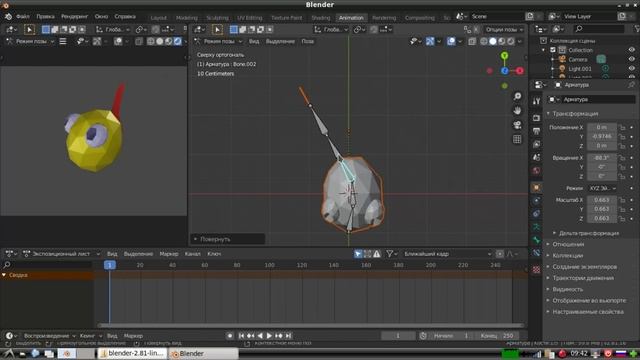640x360 pixels.
Task: Open the render properties tab
Action: click(x=536, y=118)
